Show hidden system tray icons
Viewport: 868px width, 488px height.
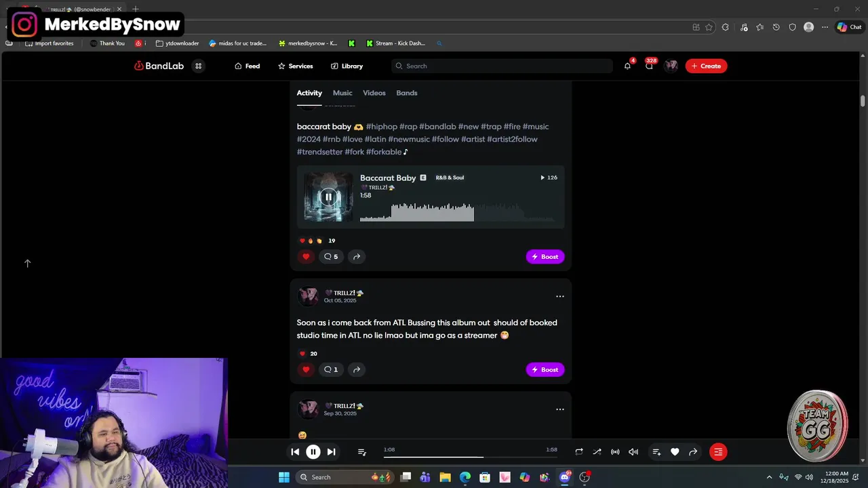pyautogui.click(x=769, y=477)
